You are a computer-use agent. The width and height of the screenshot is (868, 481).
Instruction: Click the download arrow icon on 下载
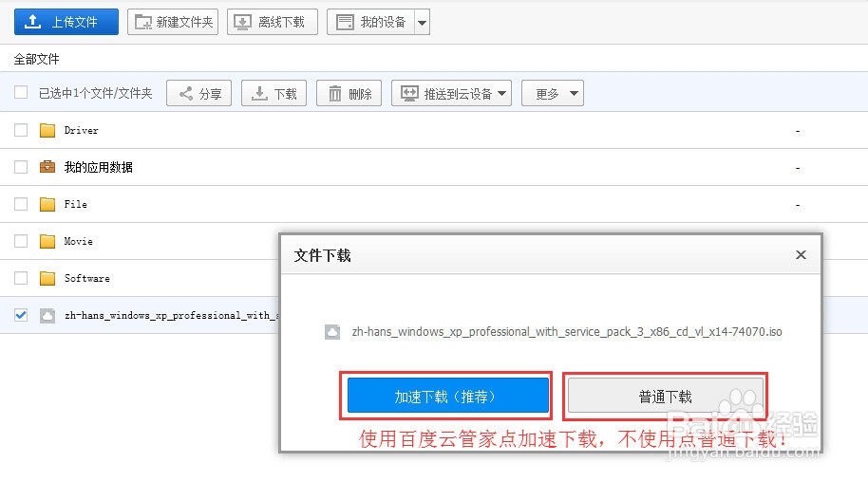tap(259, 93)
